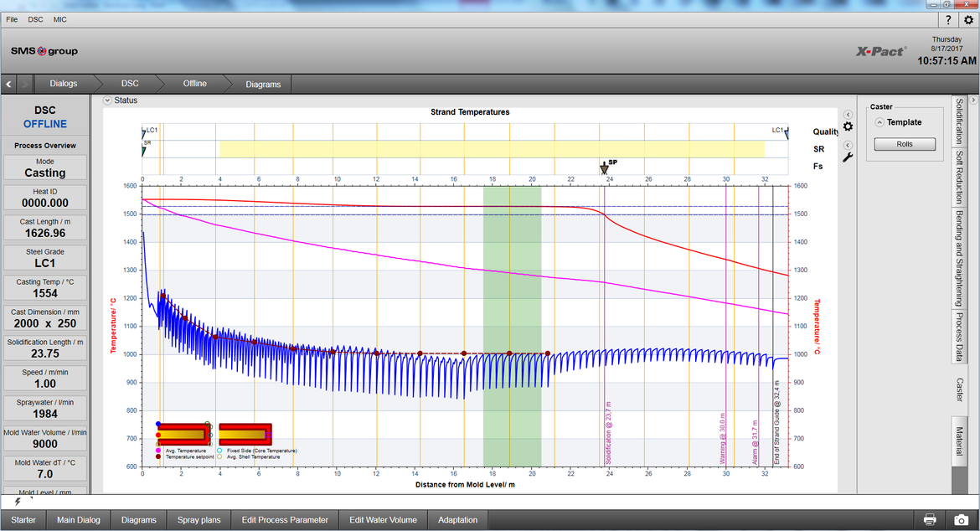Take a snapshot with the camera icon
Image resolution: width=980 pixels, height=531 pixels.
[962, 520]
